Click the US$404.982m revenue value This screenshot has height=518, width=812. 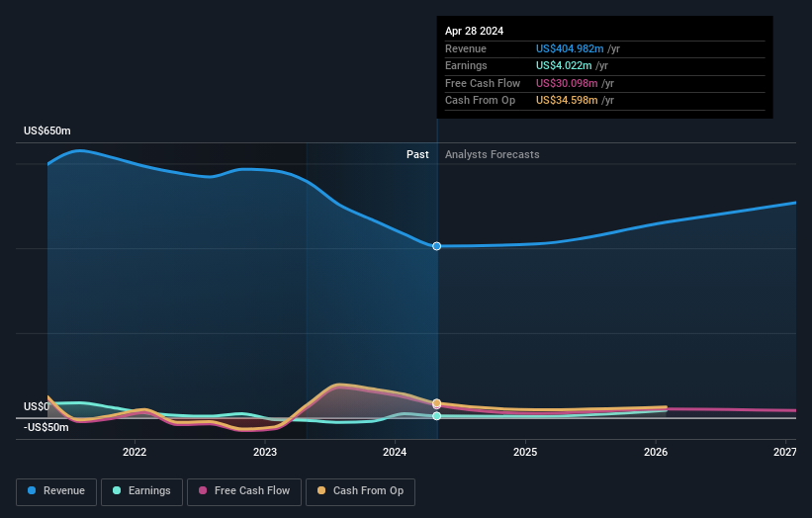pos(570,48)
